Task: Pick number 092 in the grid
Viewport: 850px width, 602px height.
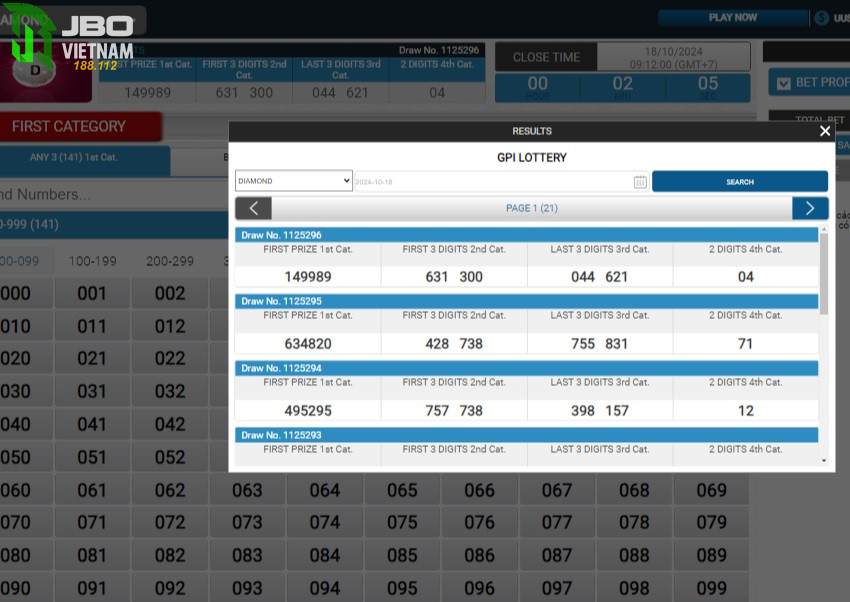Action: (170, 588)
